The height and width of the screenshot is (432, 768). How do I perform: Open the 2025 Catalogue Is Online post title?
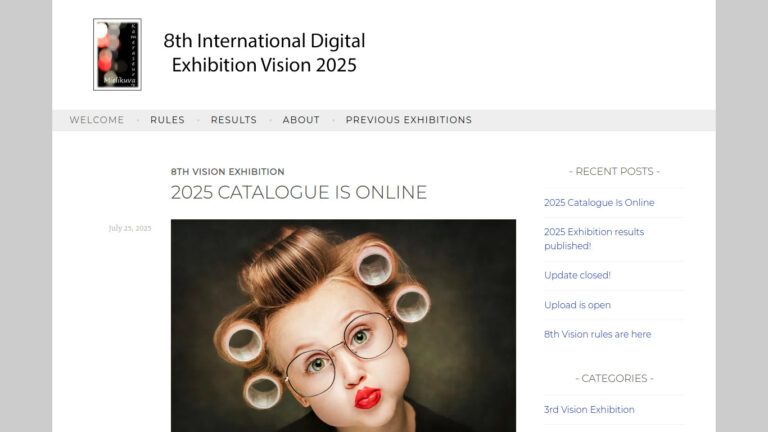pyautogui.click(x=298, y=192)
